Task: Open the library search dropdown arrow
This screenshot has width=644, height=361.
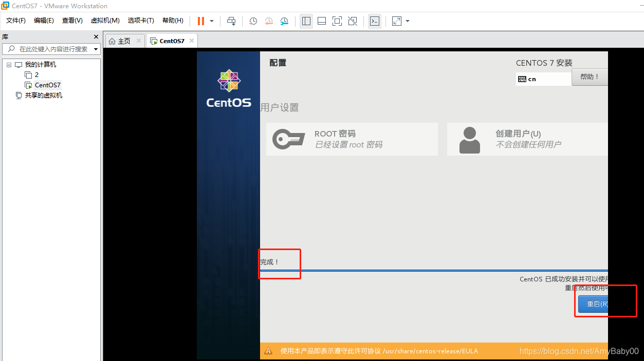Action: pos(96,49)
